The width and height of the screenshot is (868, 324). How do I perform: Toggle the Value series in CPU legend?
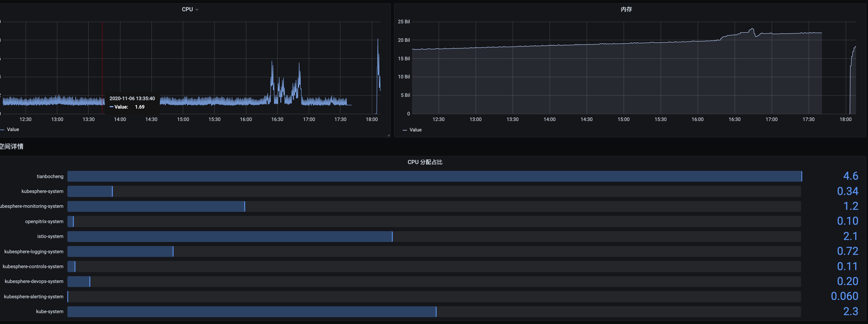[x=13, y=129]
